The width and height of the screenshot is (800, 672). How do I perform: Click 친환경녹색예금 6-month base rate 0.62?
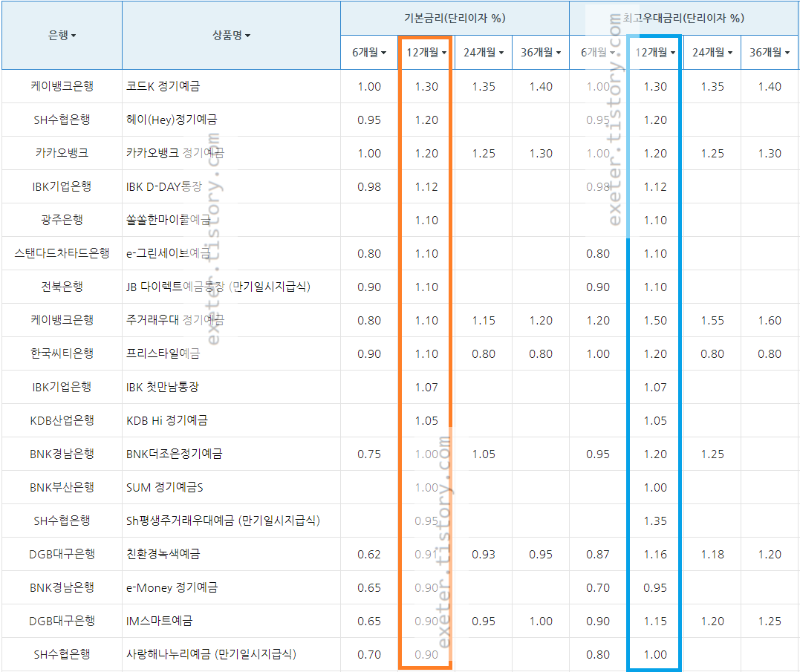pos(369,554)
